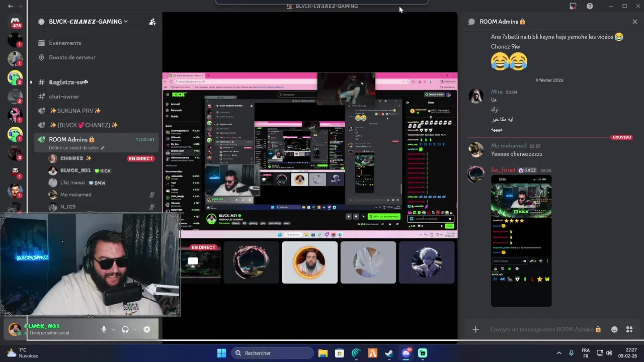Screen dimensions: 644x362
Task: Open the FRA language indicator
Action: click(x=586, y=353)
